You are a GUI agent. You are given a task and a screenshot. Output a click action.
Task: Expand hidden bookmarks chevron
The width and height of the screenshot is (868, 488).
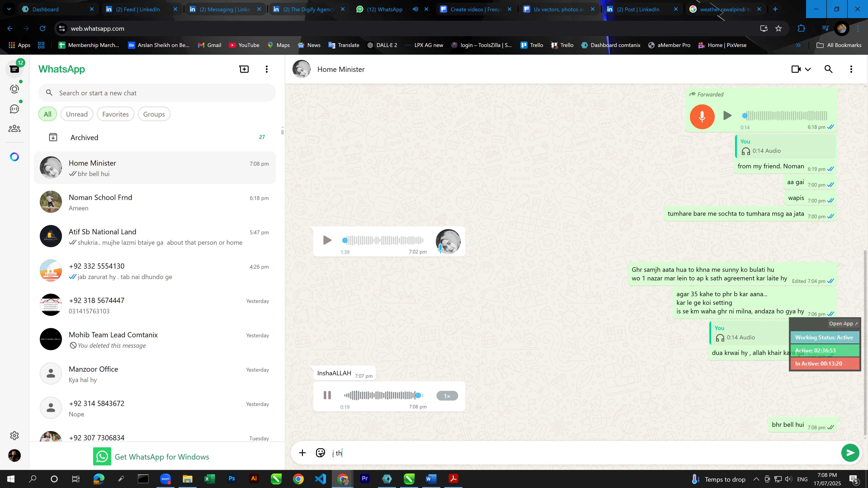pos(798,45)
